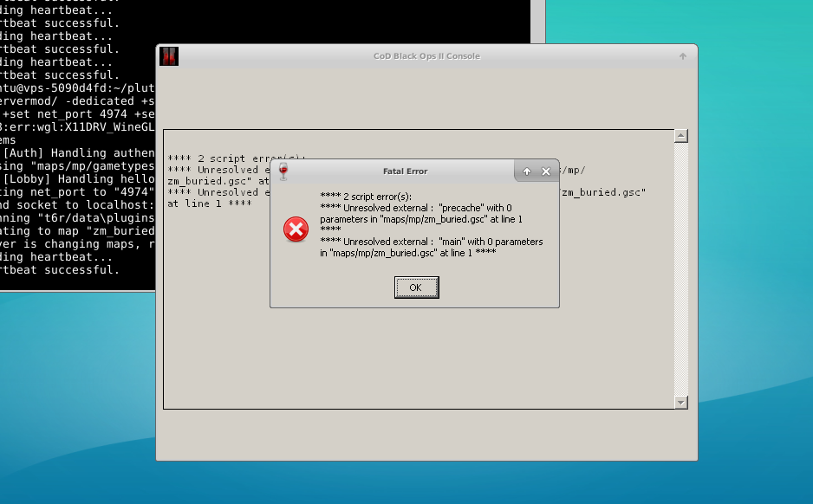Image resolution: width=813 pixels, height=504 pixels.
Task: Click the "2 script error(s)" line in dialog
Action: 365,197
